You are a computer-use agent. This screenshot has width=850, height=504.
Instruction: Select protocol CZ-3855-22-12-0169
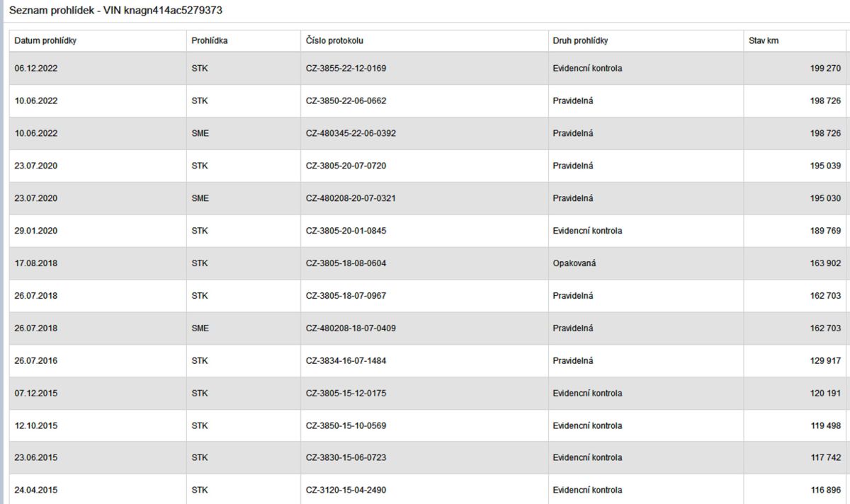pyautogui.click(x=346, y=69)
